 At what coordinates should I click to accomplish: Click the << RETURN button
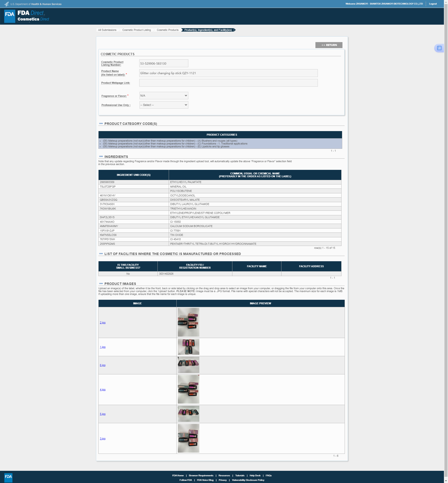pyautogui.click(x=329, y=45)
